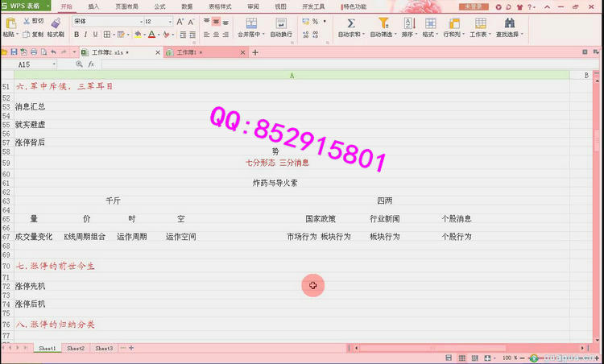Toggle bold formatting

click(x=77, y=35)
